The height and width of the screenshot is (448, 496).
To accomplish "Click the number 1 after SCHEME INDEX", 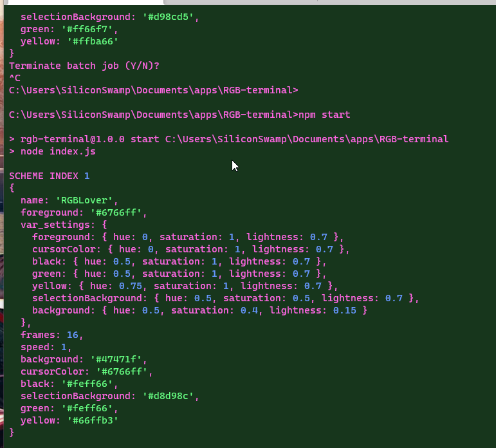I will tap(87, 176).
